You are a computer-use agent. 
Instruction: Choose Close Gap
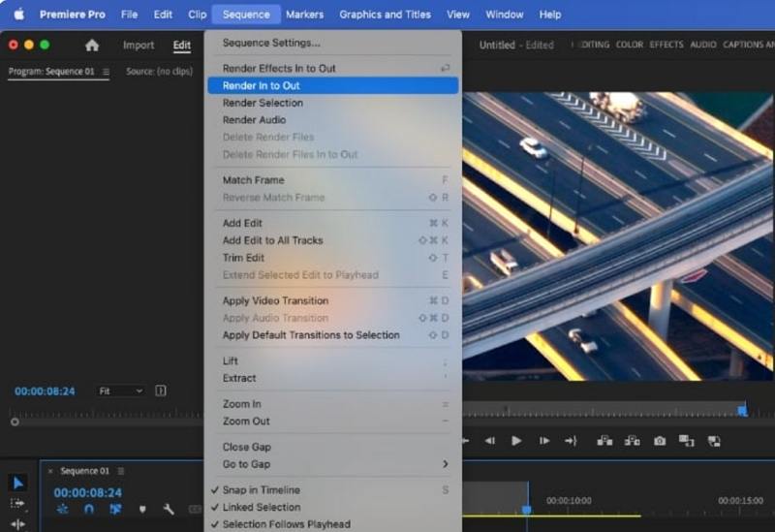click(333, 447)
